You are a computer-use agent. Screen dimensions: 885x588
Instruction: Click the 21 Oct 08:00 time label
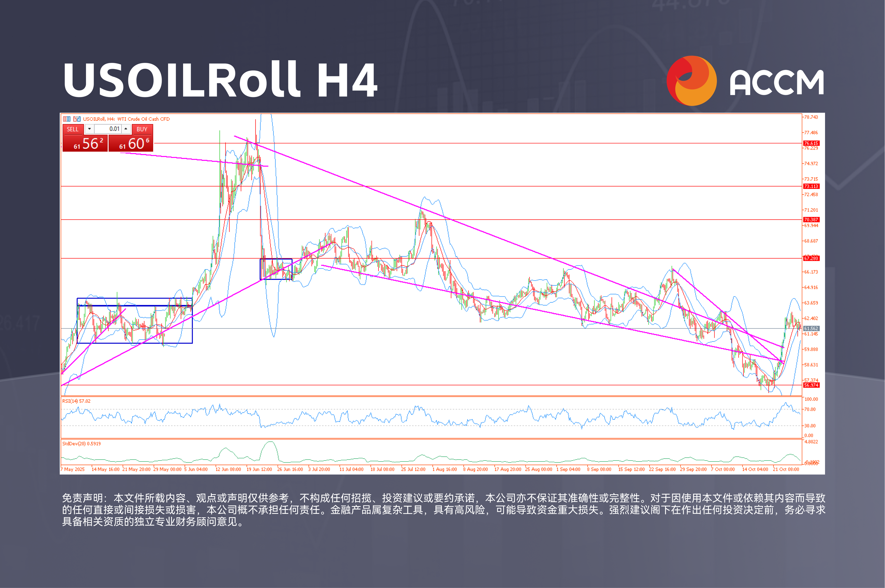[785, 469]
